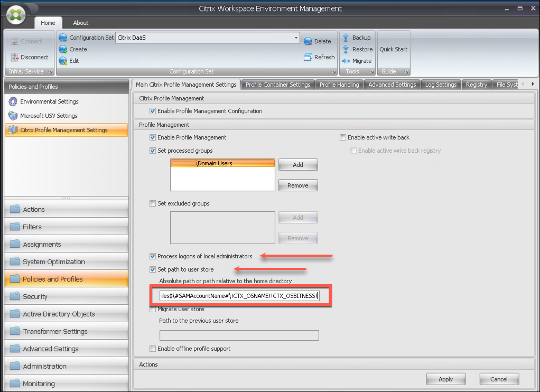Click Create configuration set icon
This screenshot has width=540, height=392.
click(63, 49)
